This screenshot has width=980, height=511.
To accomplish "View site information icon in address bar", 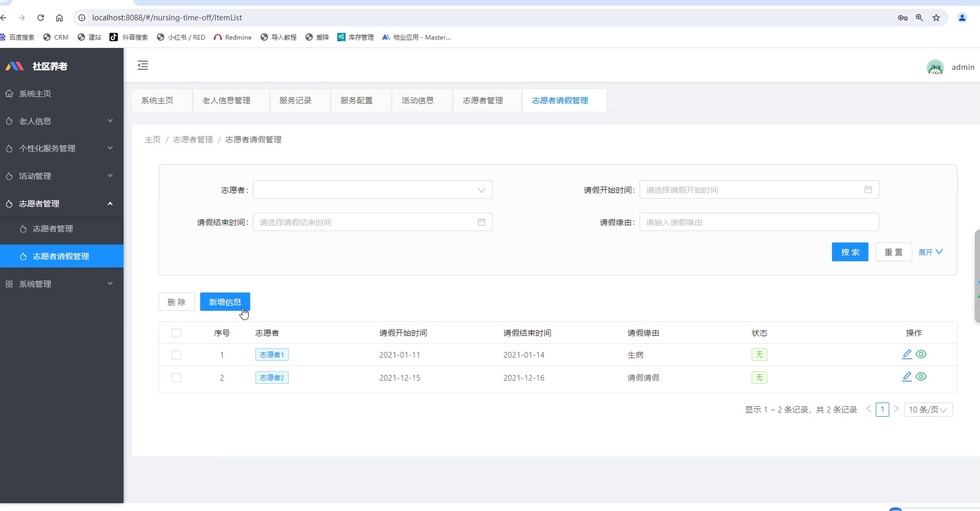I will 82,18.
